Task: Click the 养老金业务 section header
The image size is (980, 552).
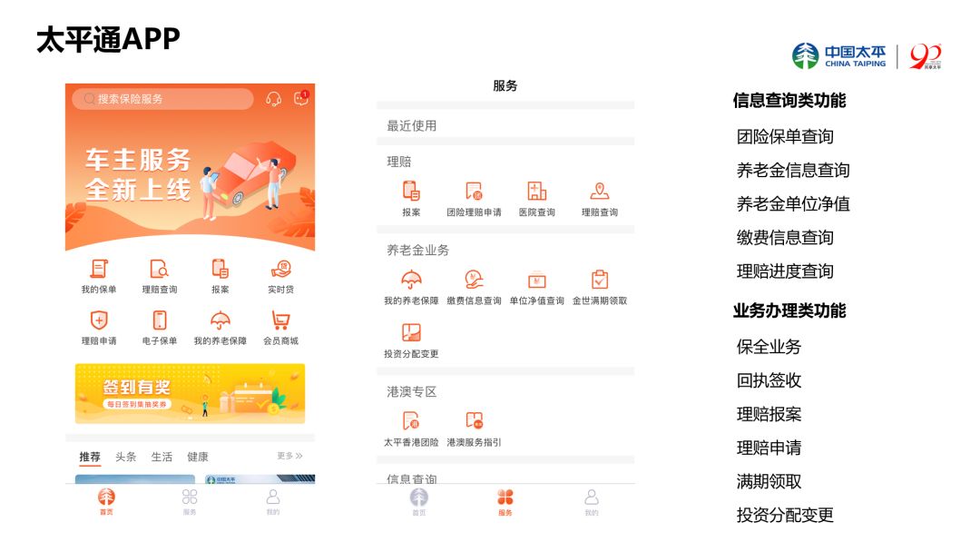Action: click(x=417, y=250)
